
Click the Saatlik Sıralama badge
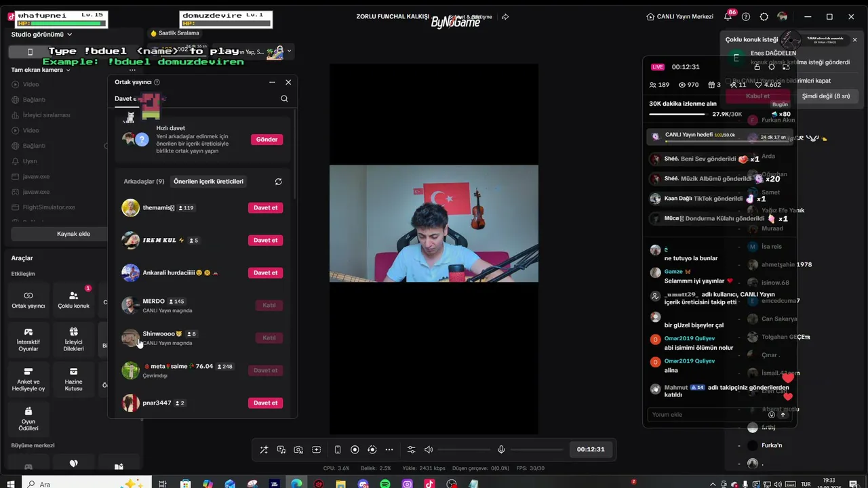click(x=175, y=33)
